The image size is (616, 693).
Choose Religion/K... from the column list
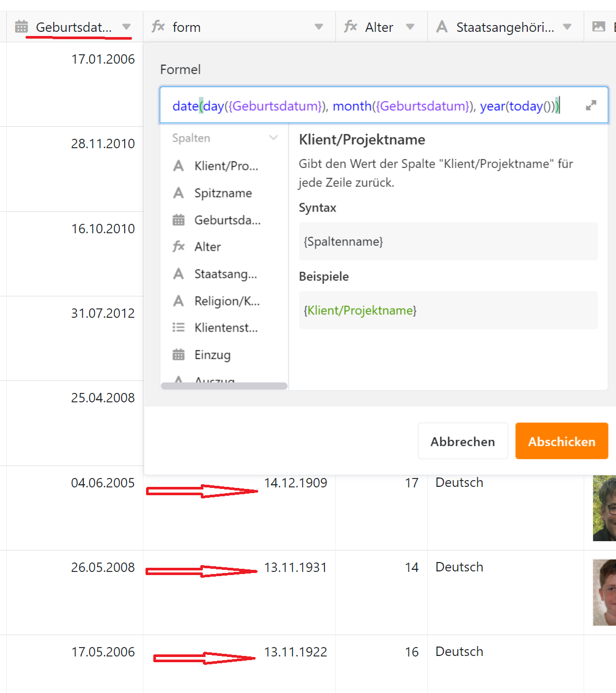(x=226, y=301)
